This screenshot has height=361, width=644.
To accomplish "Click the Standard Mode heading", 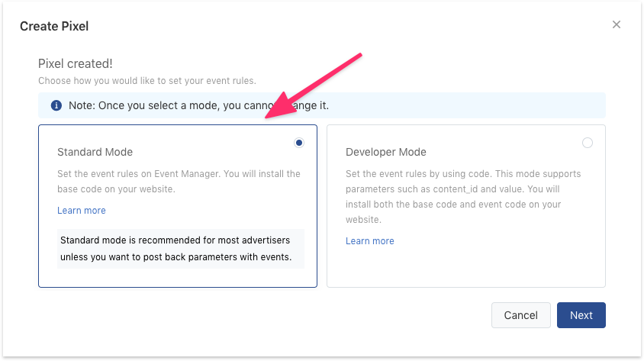I will (95, 152).
